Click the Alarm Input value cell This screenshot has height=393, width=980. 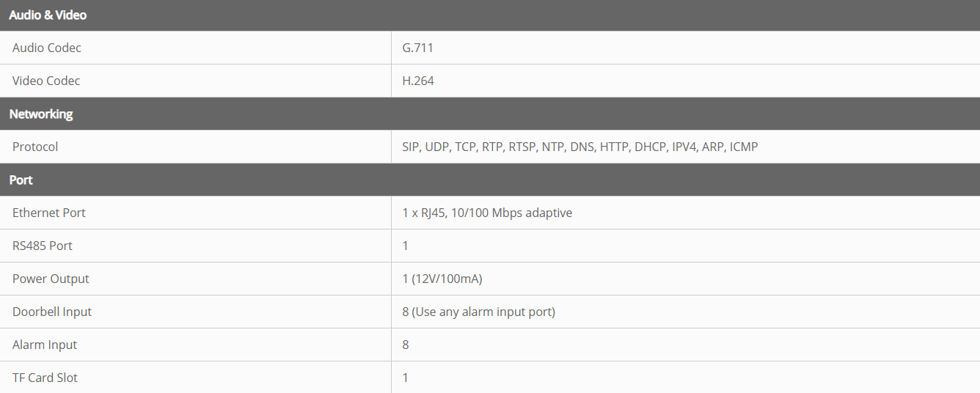pyautogui.click(x=406, y=345)
